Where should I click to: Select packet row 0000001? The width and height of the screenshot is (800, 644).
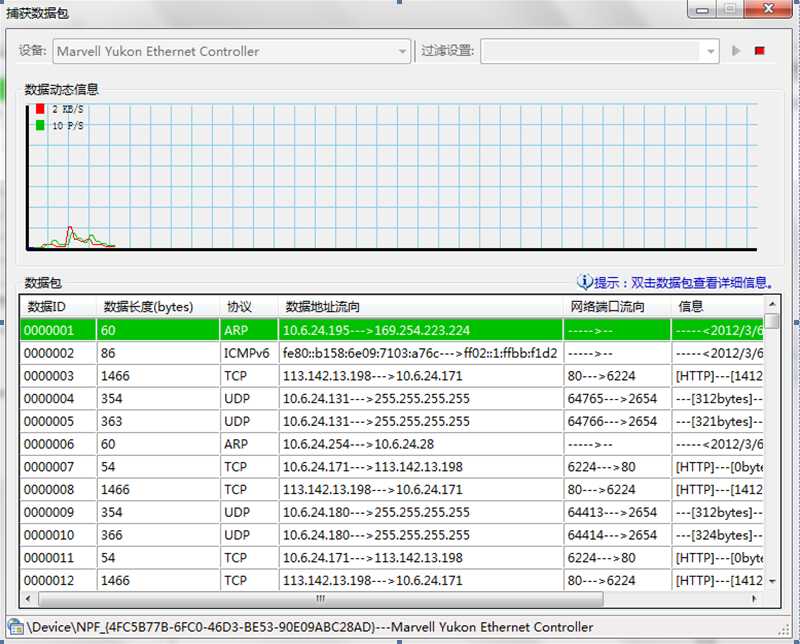pyautogui.click(x=391, y=330)
